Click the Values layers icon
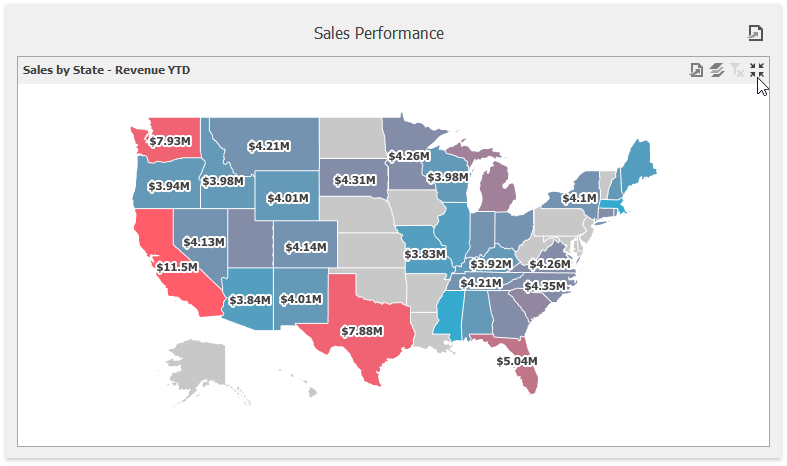 717,70
